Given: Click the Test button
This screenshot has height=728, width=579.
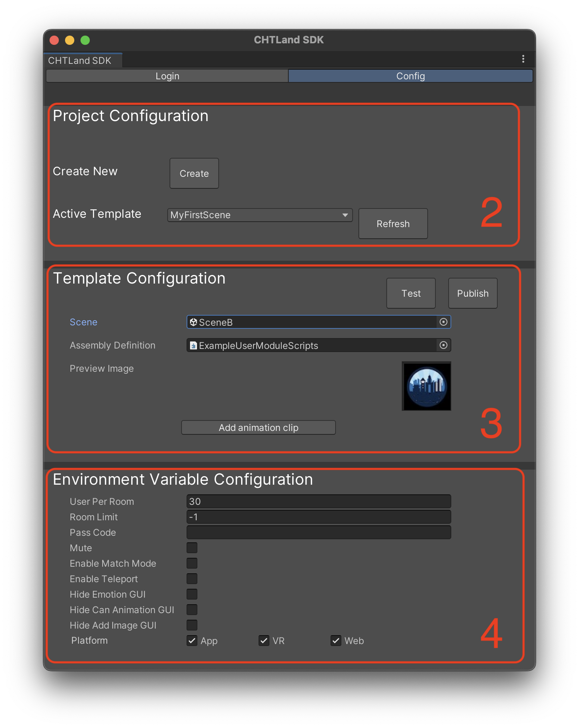Looking at the screenshot, I should point(411,293).
